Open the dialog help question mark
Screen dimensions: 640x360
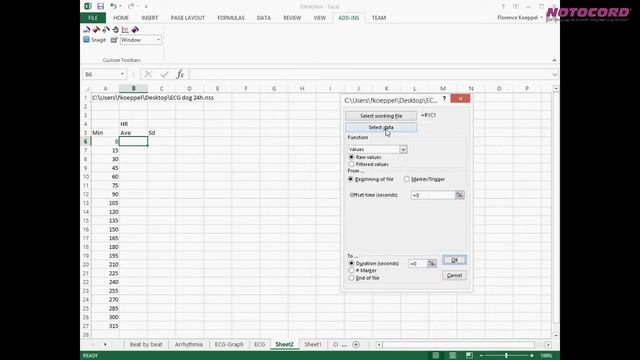click(444, 98)
